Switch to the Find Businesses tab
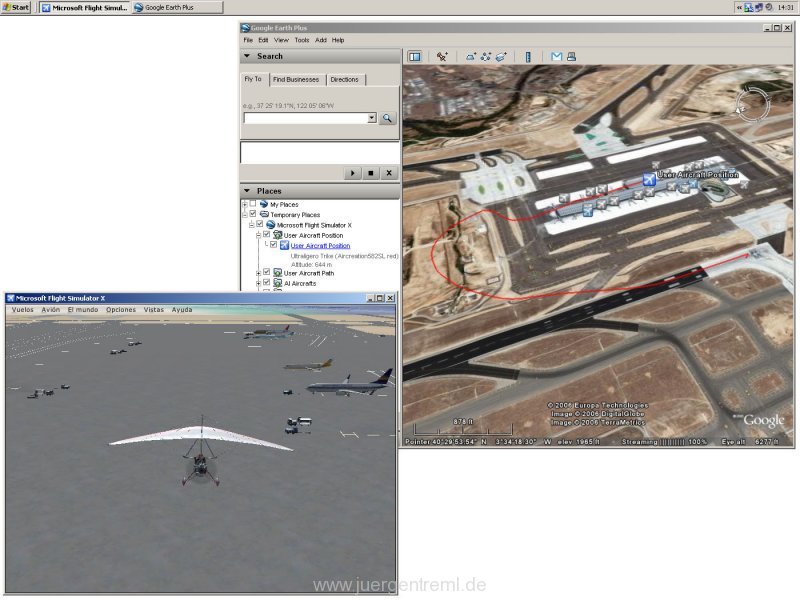The image size is (800, 600). 296,80
